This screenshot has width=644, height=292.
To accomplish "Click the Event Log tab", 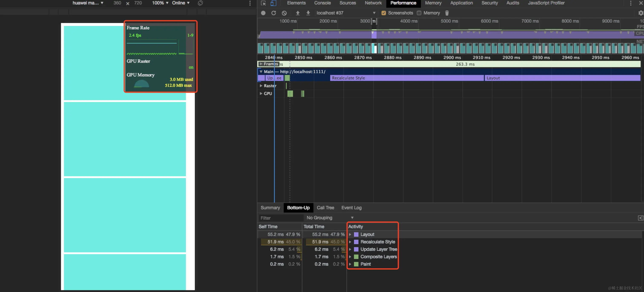I will click(x=351, y=208).
